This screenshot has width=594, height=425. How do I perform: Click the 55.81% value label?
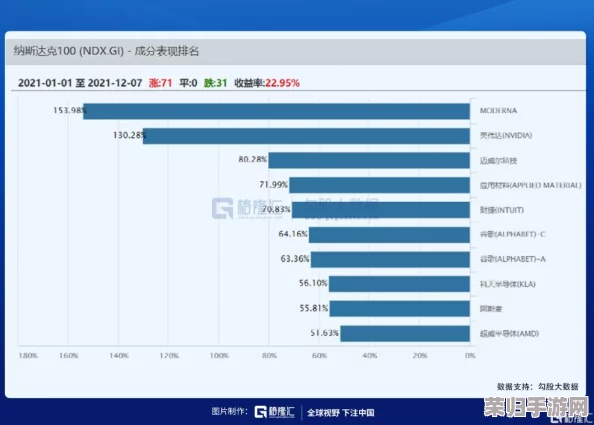point(314,308)
